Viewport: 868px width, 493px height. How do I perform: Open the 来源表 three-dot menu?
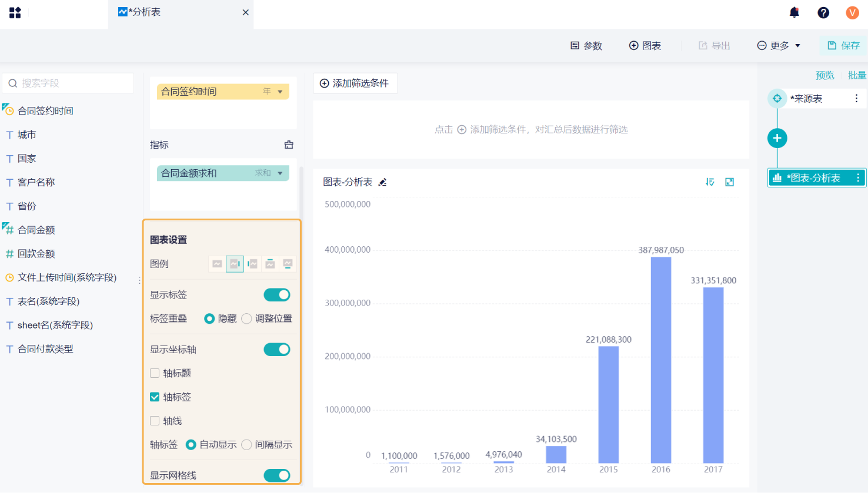(x=856, y=99)
